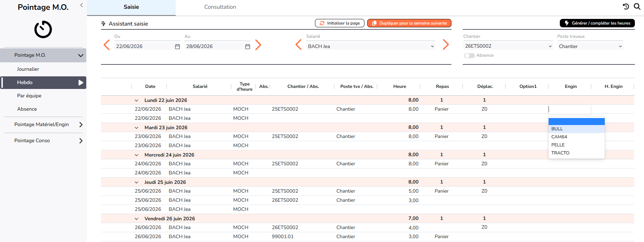The image size is (644, 242).
Task: Switch to the Saisie tab
Action: pyautogui.click(x=131, y=7)
